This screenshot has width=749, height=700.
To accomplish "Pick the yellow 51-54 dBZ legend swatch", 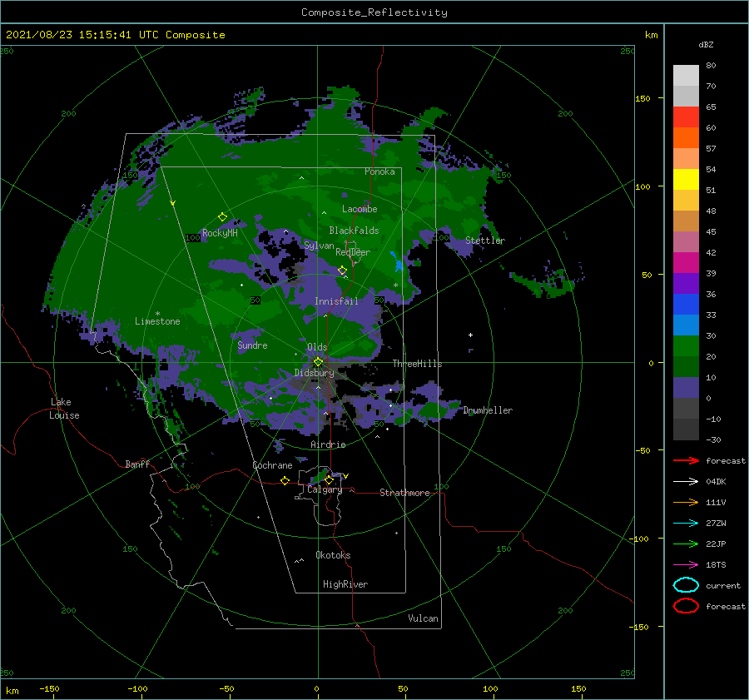I will (x=686, y=180).
